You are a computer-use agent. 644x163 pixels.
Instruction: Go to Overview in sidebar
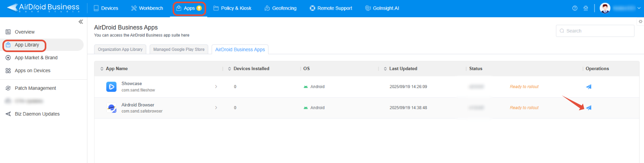tap(25, 32)
